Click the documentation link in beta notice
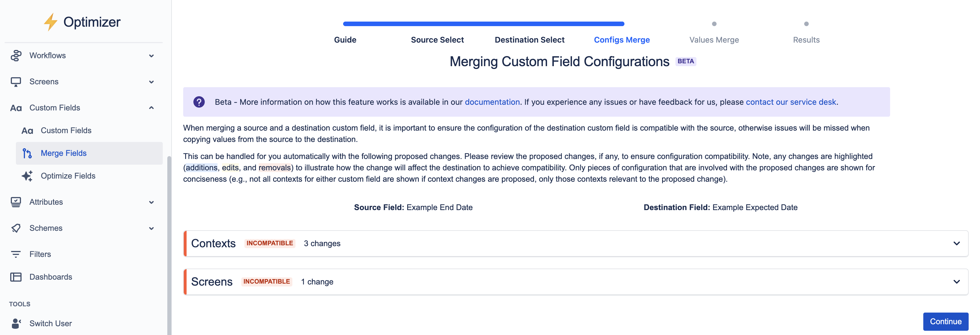Image resolution: width=980 pixels, height=335 pixels. (493, 101)
